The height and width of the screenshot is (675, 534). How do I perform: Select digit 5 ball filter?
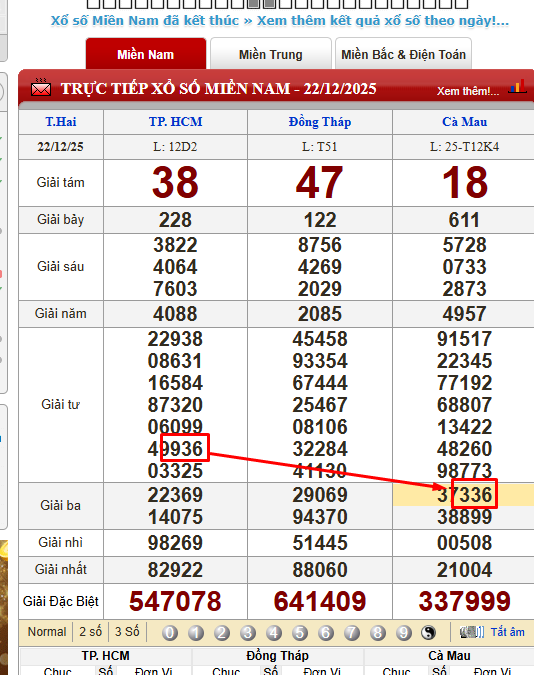point(300,633)
